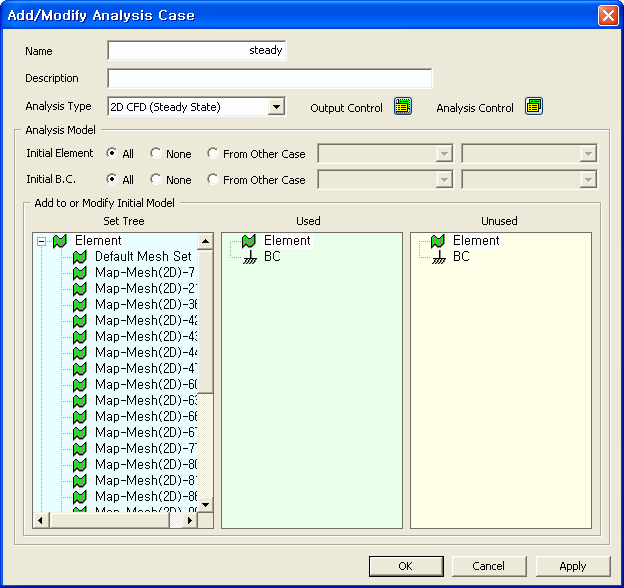Open the Analysis Control settings icon
The image size is (624, 588).
[x=533, y=107]
